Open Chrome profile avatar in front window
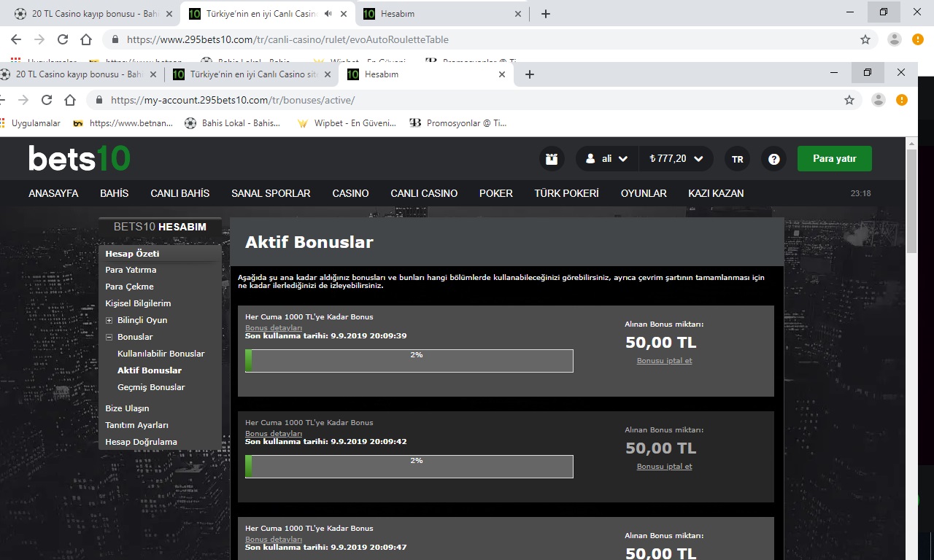The width and height of the screenshot is (934, 560). tap(879, 100)
